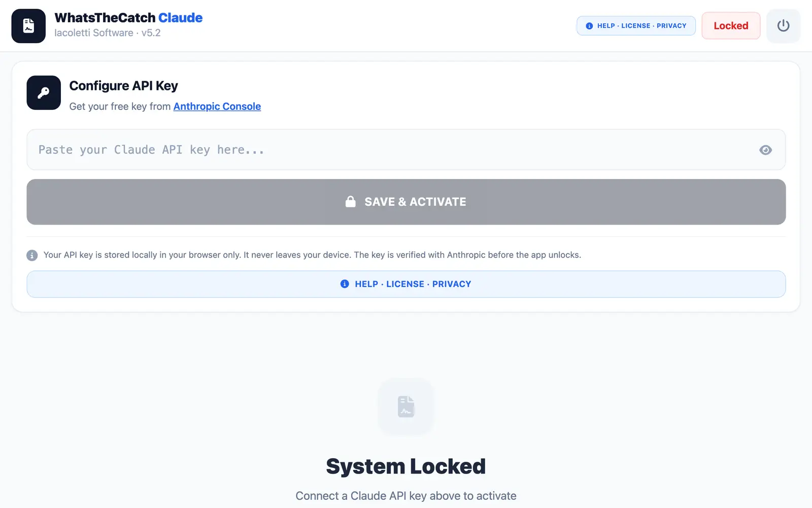Click the lock icon on Save & Activate
The width and height of the screenshot is (812, 508).
pos(351,202)
